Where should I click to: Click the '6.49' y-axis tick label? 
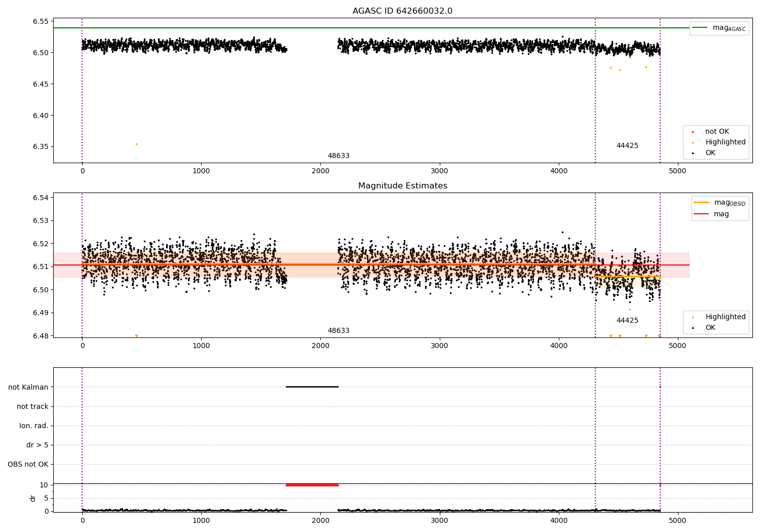(41, 313)
